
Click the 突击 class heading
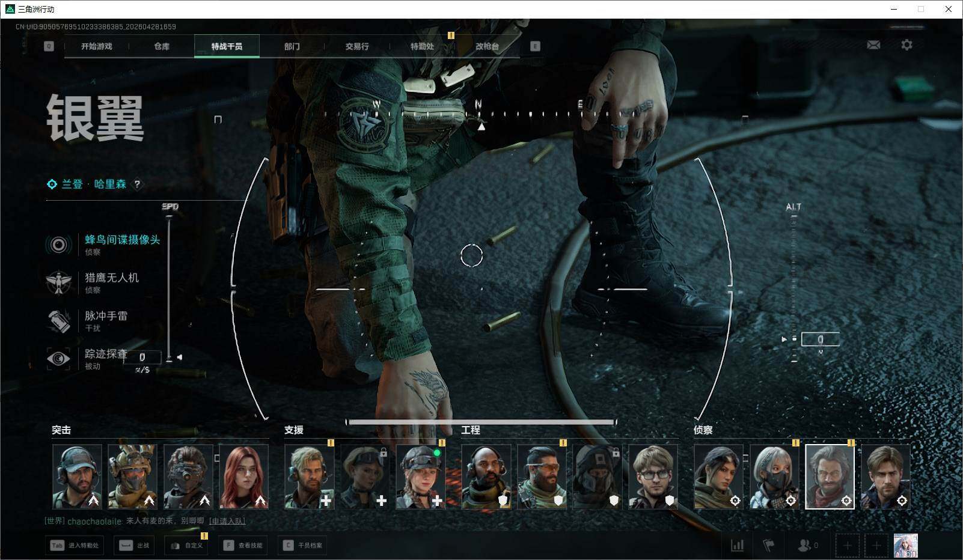[x=61, y=430]
